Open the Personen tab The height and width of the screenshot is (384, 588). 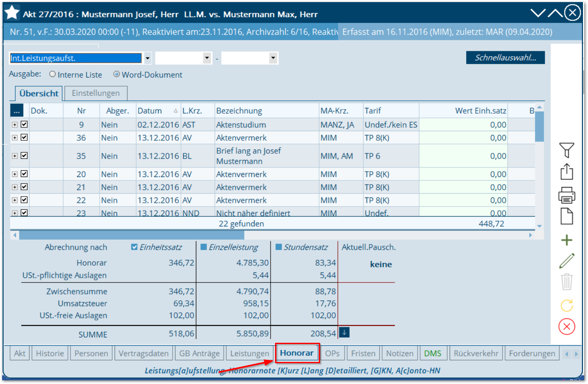91,353
